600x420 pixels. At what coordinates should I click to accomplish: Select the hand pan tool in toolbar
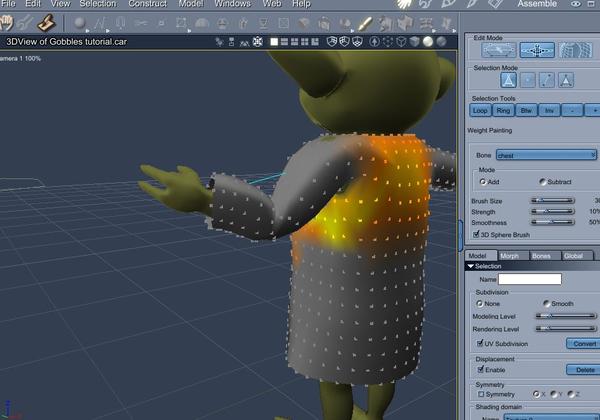coord(5,23)
